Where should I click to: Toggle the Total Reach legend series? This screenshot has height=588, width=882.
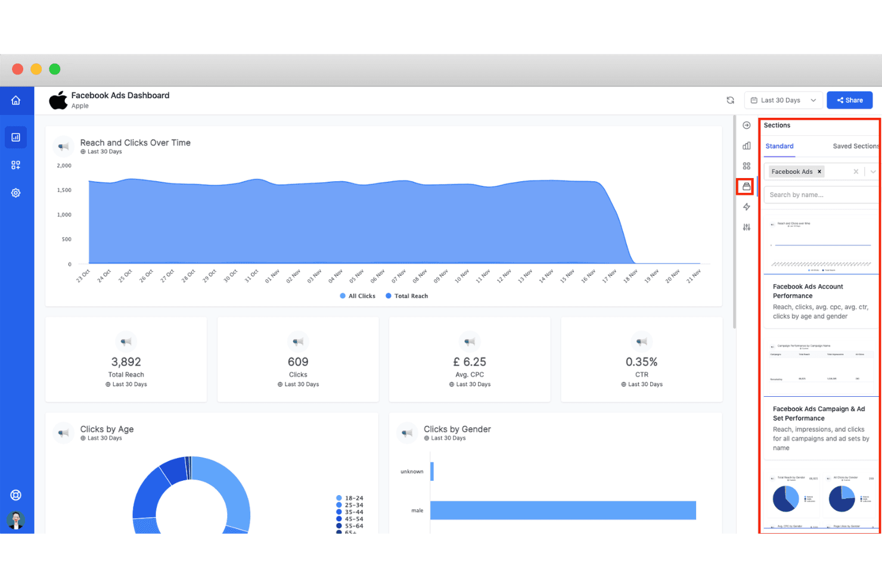[x=407, y=296]
